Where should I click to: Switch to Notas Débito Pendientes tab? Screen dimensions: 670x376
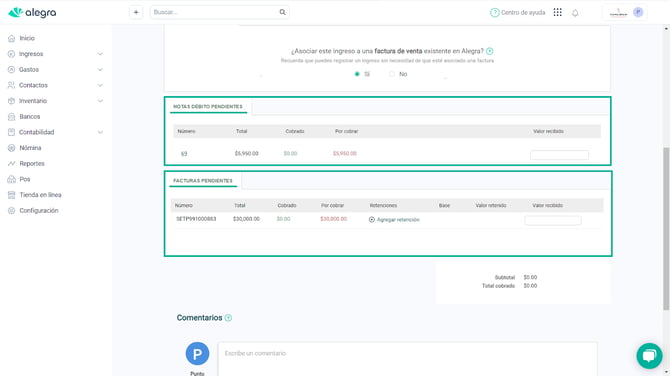(208, 106)
